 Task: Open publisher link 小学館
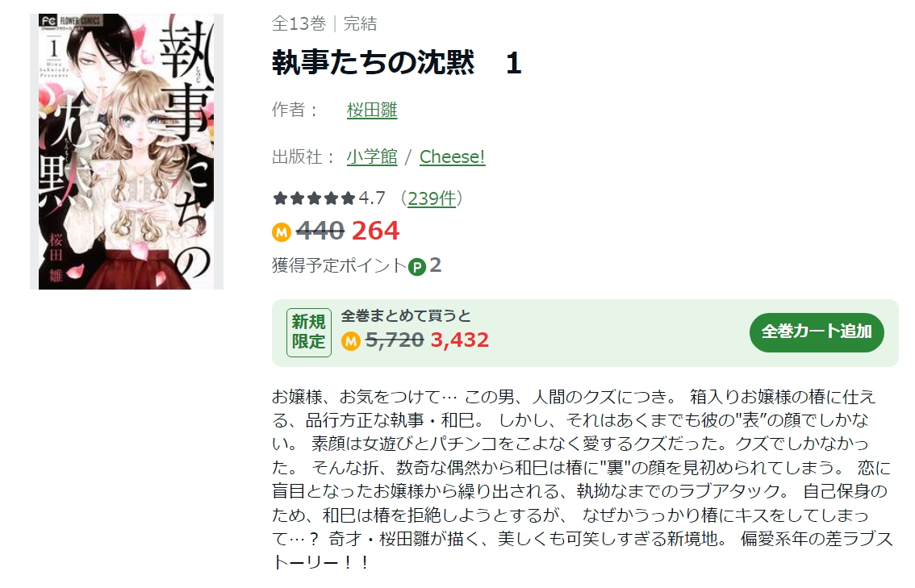[372, 156]
